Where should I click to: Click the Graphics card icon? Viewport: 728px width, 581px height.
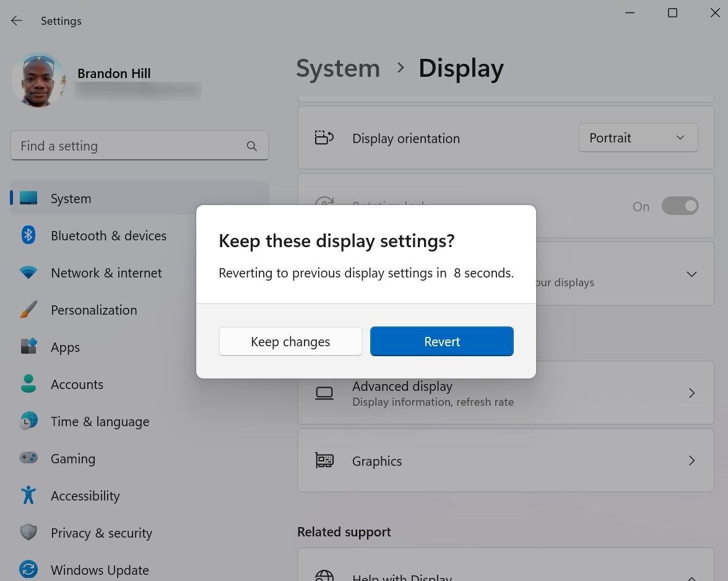click(324, 460)
